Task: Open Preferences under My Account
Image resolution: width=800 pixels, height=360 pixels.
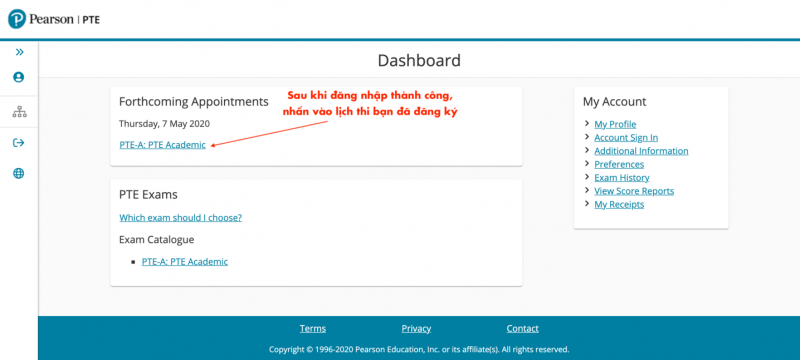Action: click(619, 164)
